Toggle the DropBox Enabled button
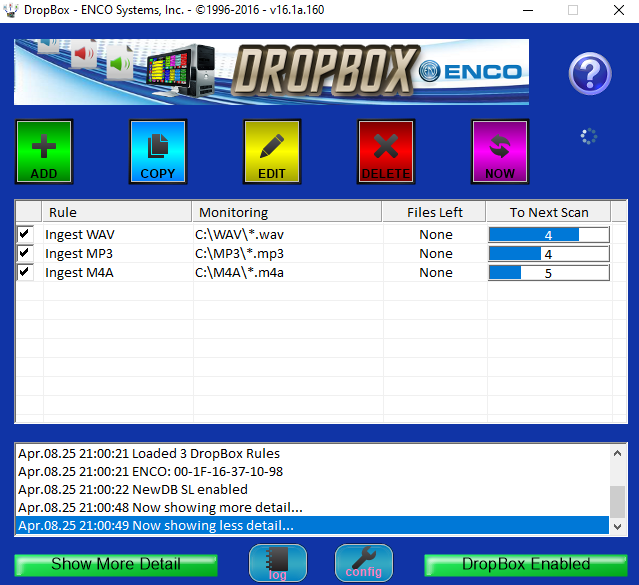This screenshot has width=639, height=585. coord(526,565)
